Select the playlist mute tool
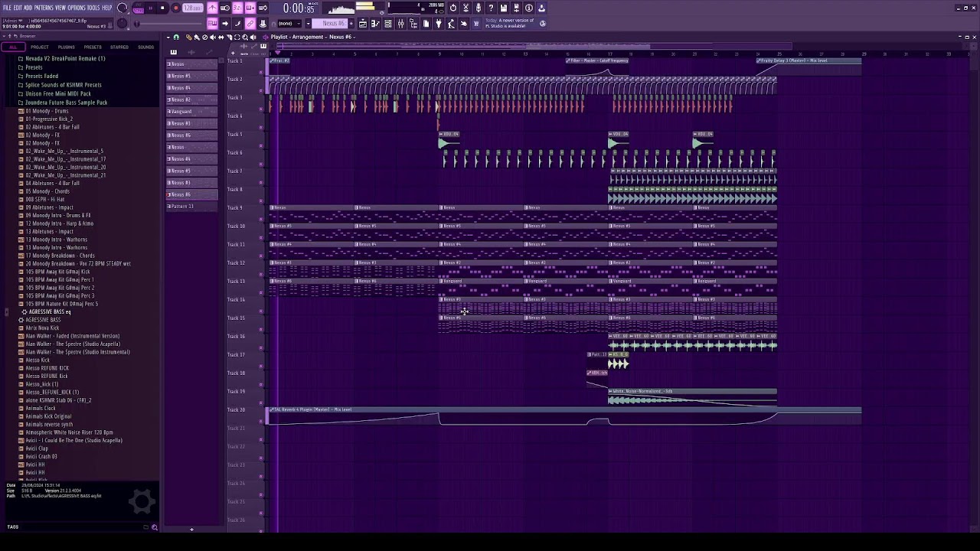This screenshot has width=980, height=551. click(213, 37)
